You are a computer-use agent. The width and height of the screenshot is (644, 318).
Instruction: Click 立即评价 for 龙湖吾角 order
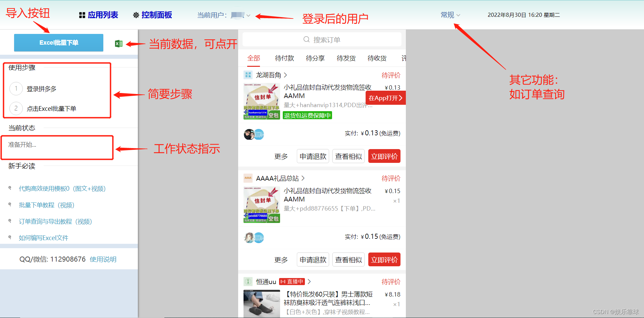384,156
